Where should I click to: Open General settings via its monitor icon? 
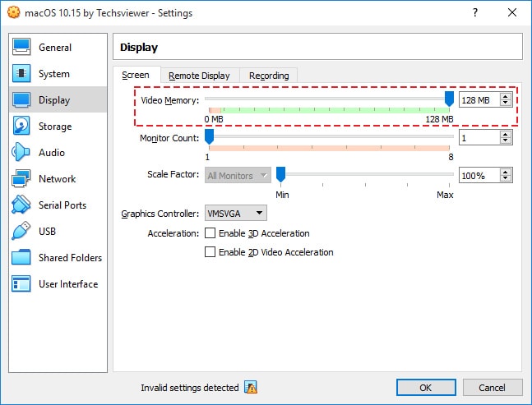[21, 47]
